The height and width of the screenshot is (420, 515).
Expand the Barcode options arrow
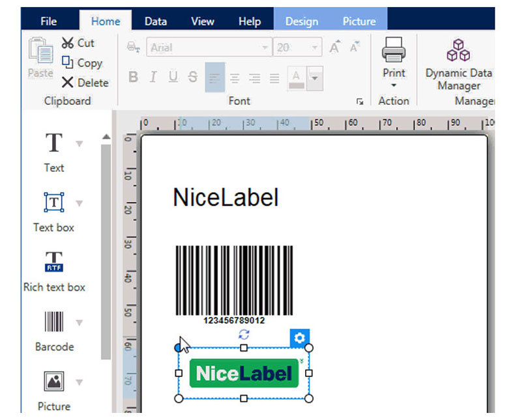[79, 322]
